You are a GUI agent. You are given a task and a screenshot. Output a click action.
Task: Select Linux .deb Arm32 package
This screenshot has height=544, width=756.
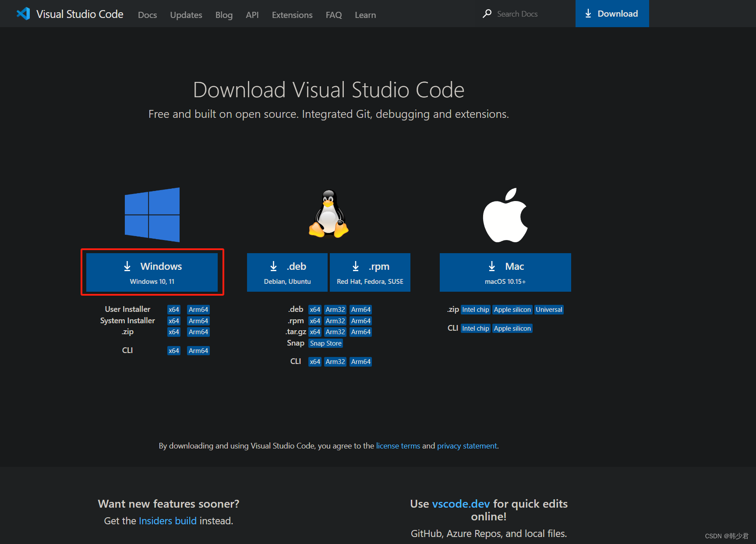(336, 310)
